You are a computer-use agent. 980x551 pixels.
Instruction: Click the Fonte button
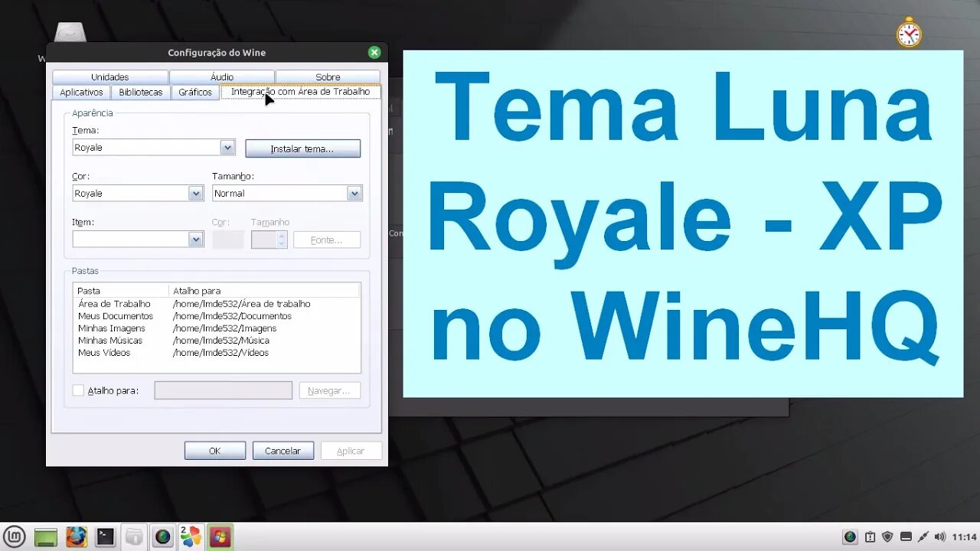pyautogui.click(x=327, y=240)
